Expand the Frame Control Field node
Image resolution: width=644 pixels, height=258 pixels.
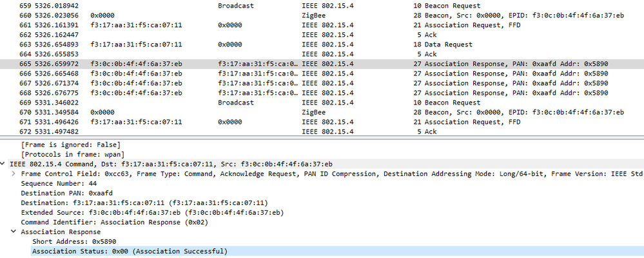click(x=14, y=174)
